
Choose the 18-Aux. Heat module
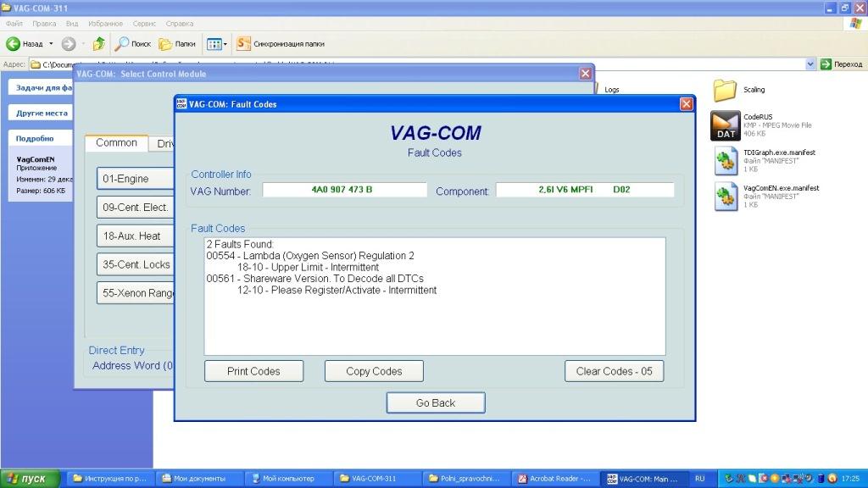click(136, 236)
